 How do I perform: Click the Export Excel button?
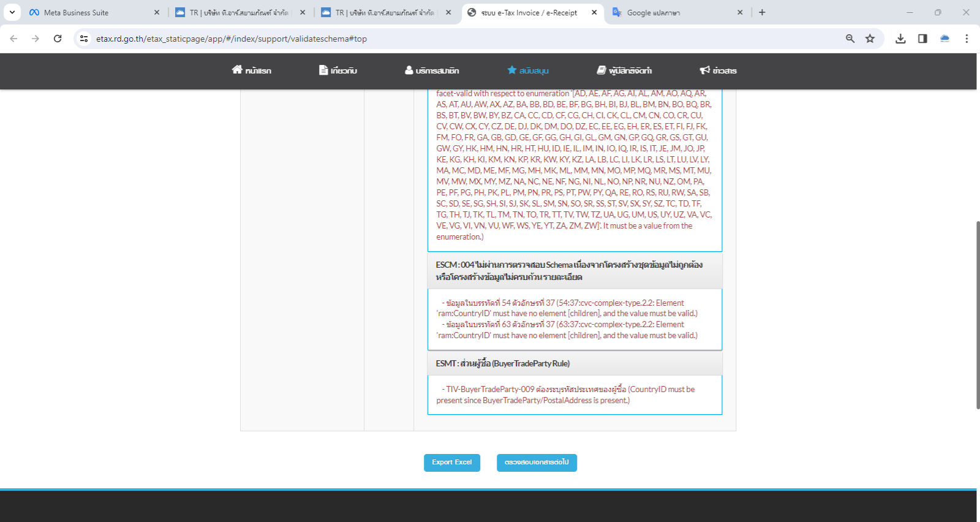point(452,463)
